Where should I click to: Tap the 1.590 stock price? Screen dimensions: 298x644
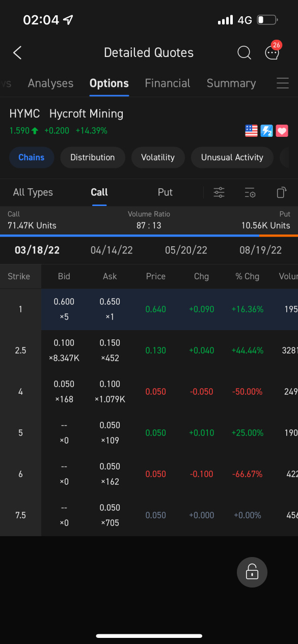pos(19,131)
